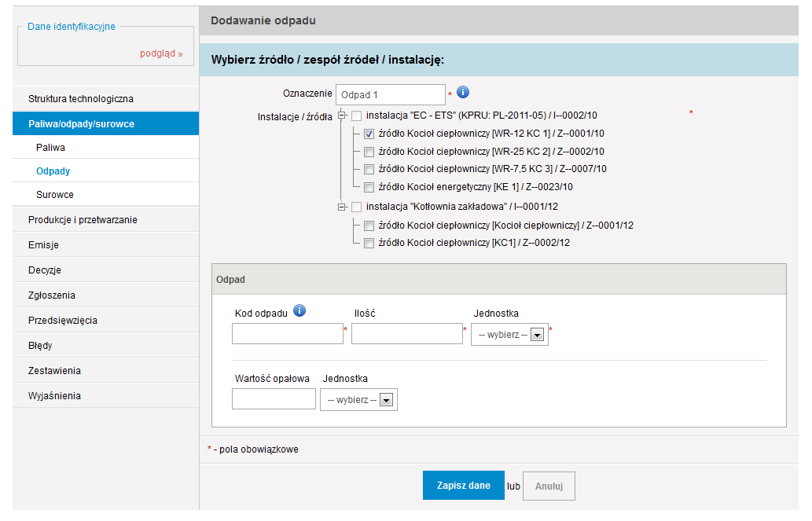Open the Wyjaśnienia menu item

click(105, 396)
